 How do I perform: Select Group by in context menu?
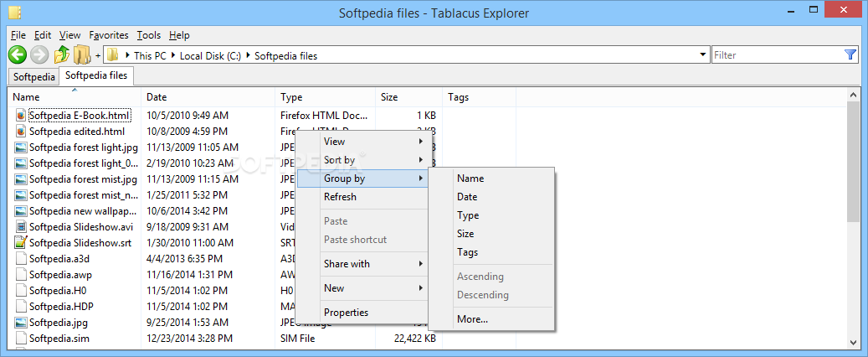362,178
